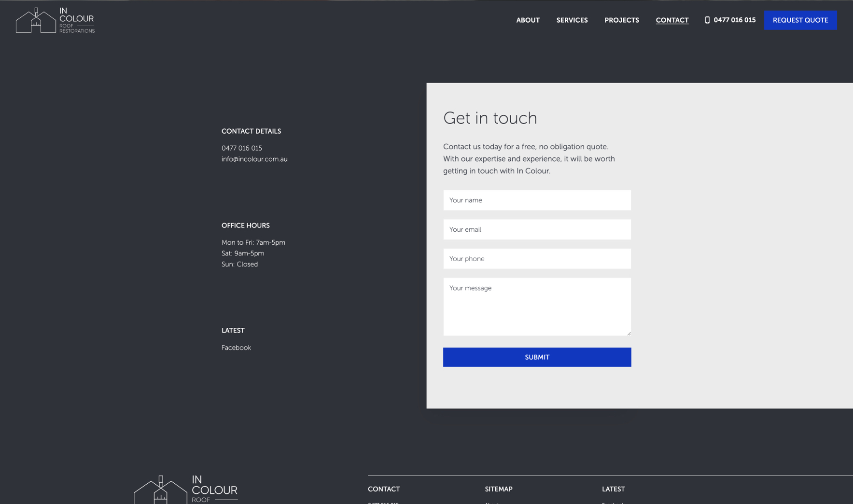This screenshot has height=504, width=853.
Task: Open the Projects navigation link
Action: point(621,20)
